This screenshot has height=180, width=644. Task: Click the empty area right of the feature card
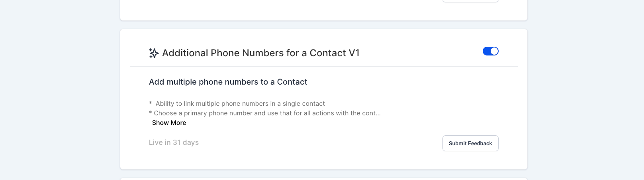tap(585, 99)
